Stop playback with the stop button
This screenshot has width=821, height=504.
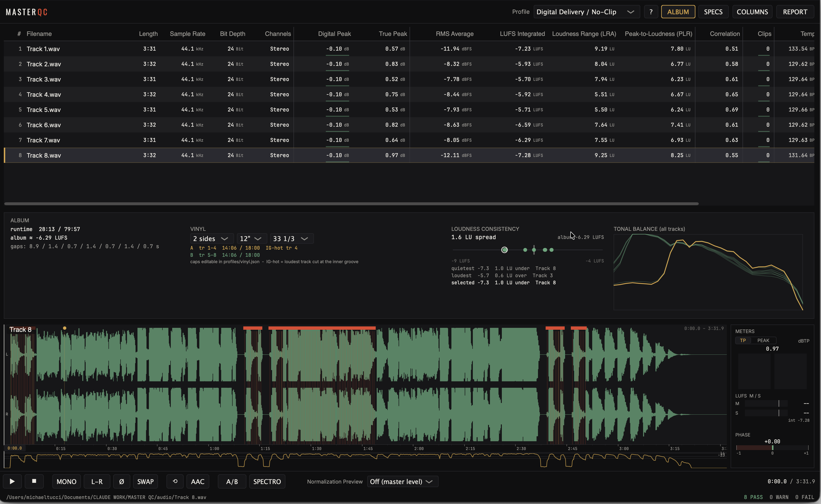click(34, 481)
